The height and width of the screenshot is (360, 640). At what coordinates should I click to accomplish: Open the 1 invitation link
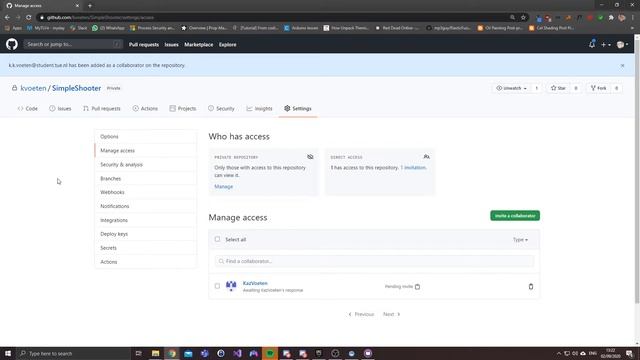point(413,168)
